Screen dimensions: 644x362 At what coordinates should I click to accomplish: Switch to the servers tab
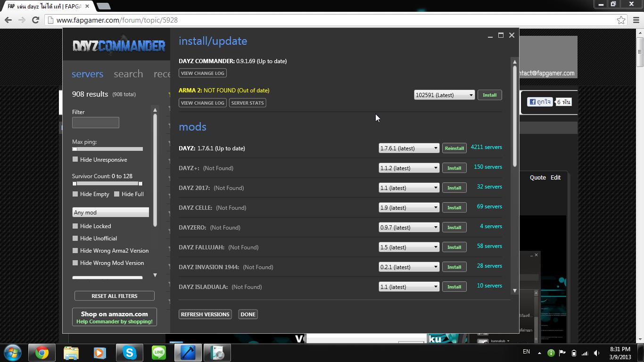click(x=87, y=74)
